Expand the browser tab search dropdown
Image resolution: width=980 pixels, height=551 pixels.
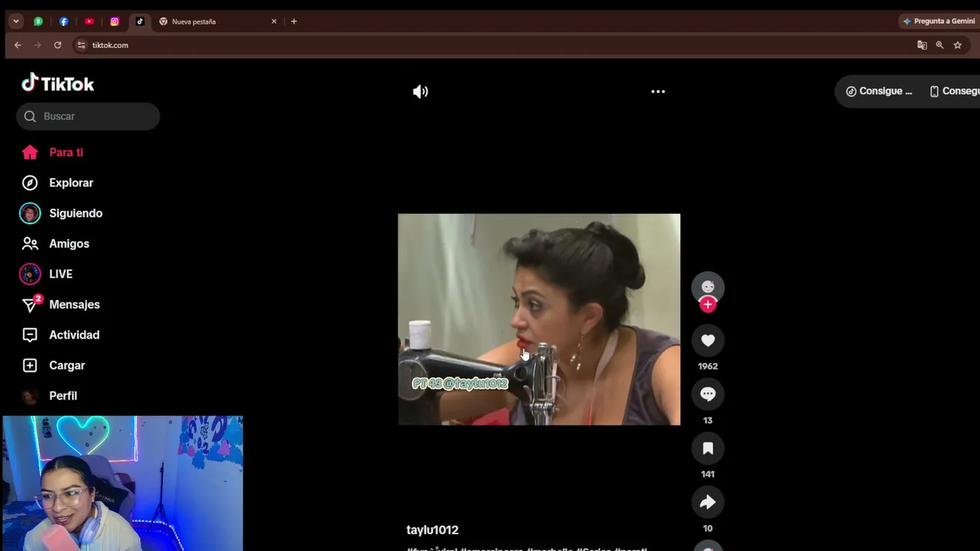[16, 21]
